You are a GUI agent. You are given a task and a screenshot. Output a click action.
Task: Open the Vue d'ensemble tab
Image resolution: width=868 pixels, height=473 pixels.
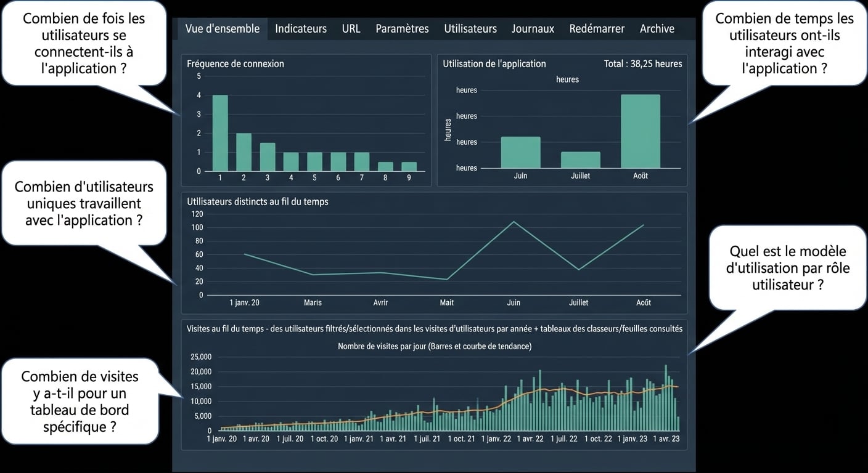(223, 28)
